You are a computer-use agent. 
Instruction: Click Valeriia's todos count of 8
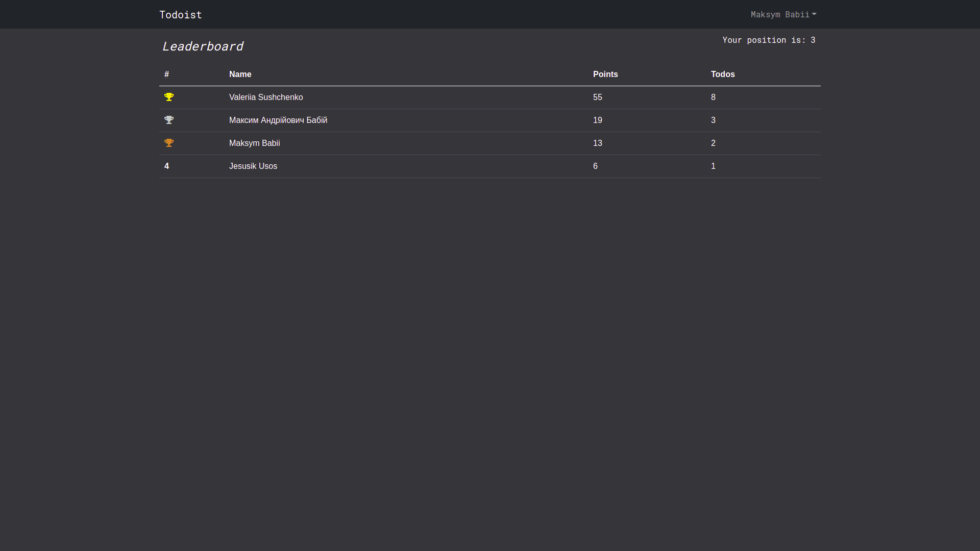pyautogui.click(x=713, y=97)
